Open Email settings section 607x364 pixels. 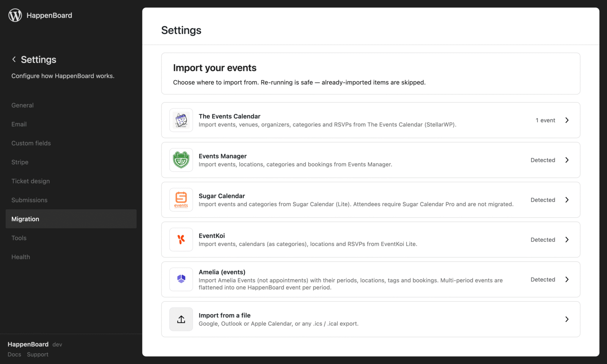[71, 124]
